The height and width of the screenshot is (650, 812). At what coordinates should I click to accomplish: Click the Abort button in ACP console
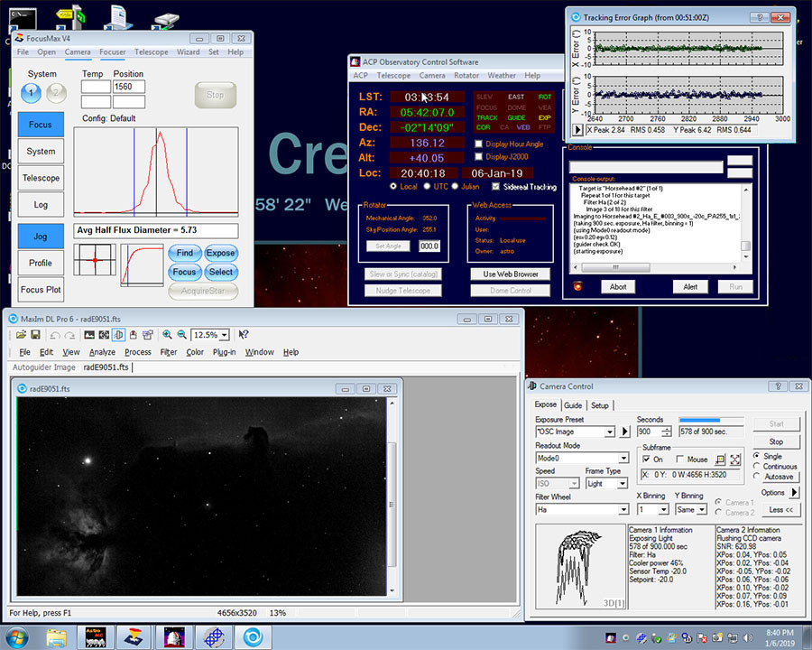618,287
